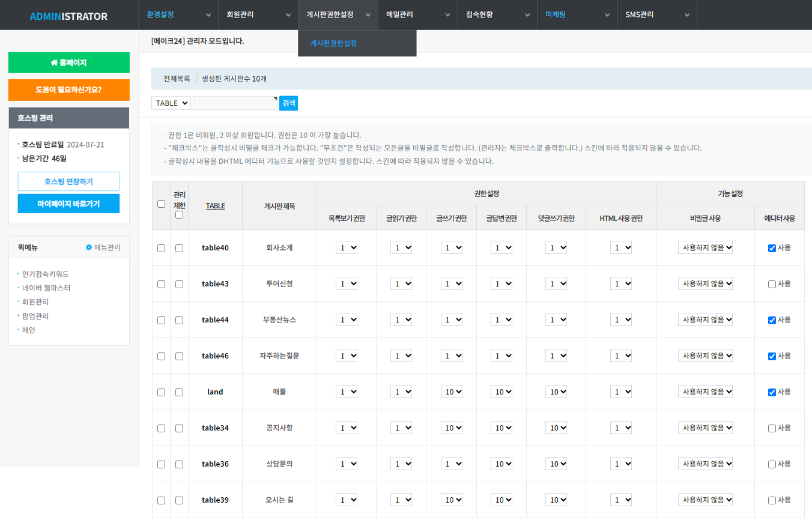This screenshot has width=812, height=526.
Task: Check the row selection box for land
Action: (161, 392)
